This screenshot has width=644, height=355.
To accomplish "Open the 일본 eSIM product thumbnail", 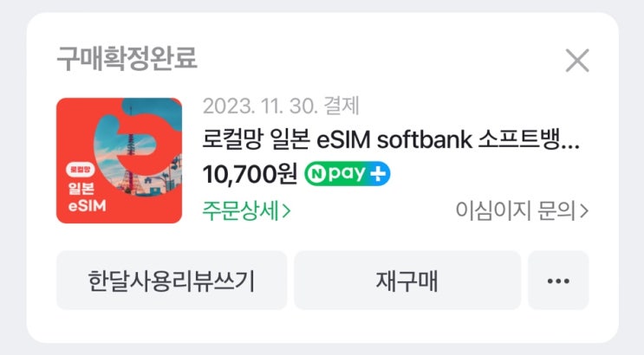I will coord(119,160).
